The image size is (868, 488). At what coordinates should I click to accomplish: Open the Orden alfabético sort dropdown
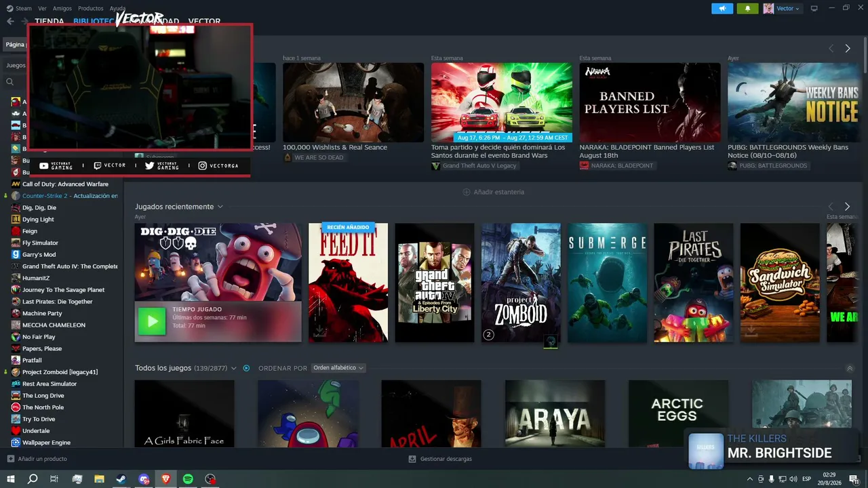pos(338,368)
